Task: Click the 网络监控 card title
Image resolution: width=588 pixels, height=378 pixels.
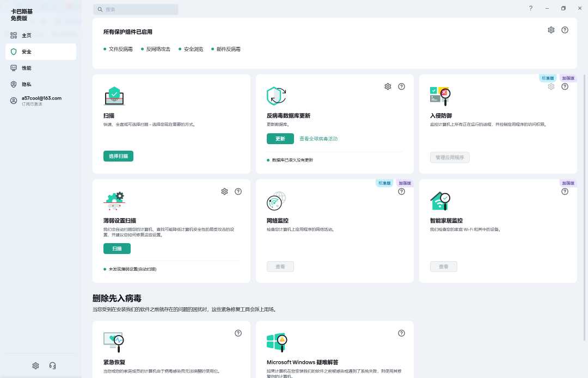Action: click(278, 221)
